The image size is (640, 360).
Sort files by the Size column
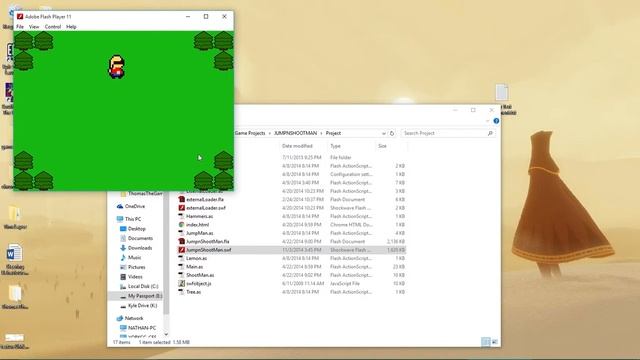382,146
